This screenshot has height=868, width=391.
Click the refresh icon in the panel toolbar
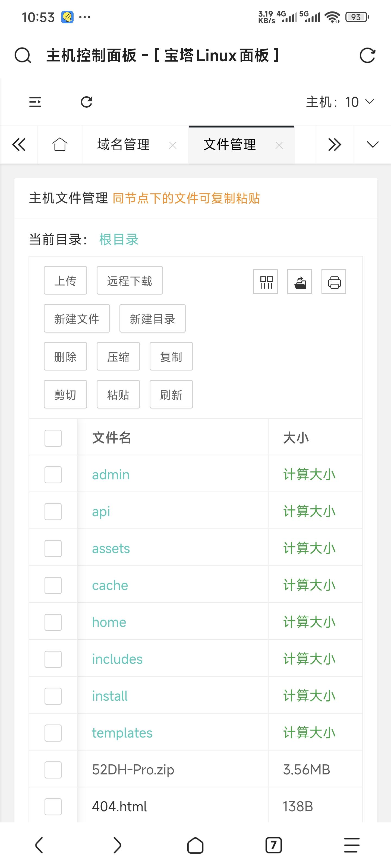click(87, 102)
